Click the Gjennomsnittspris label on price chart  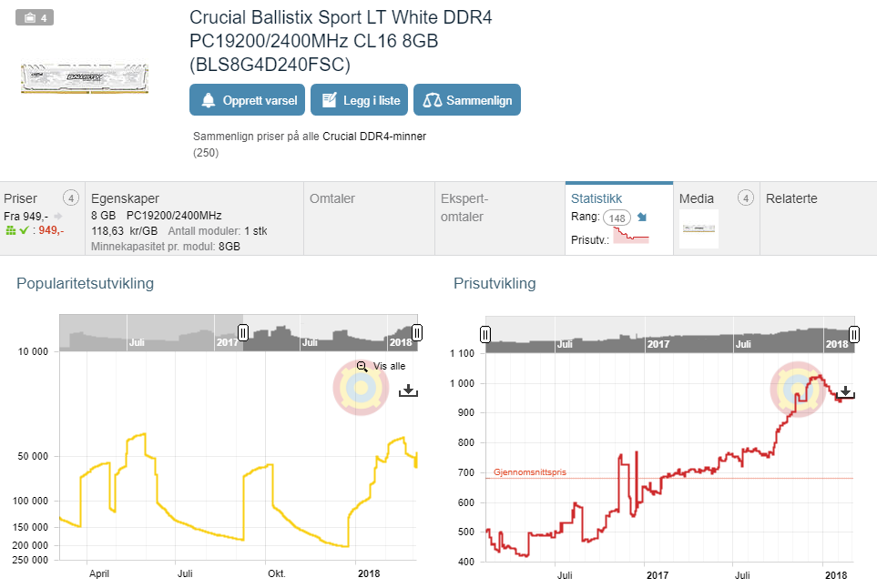tap(530, 472)
